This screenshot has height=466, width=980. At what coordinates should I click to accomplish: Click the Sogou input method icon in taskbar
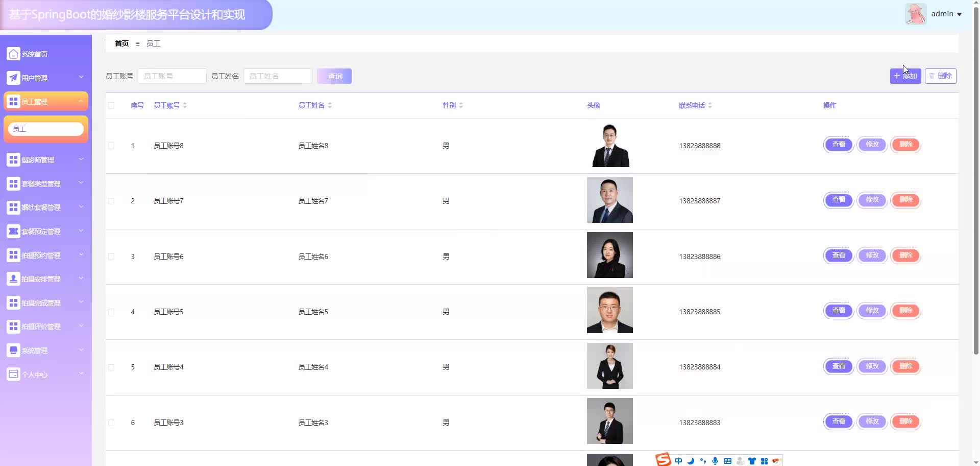pyautogui.click(x=663, y=459)
